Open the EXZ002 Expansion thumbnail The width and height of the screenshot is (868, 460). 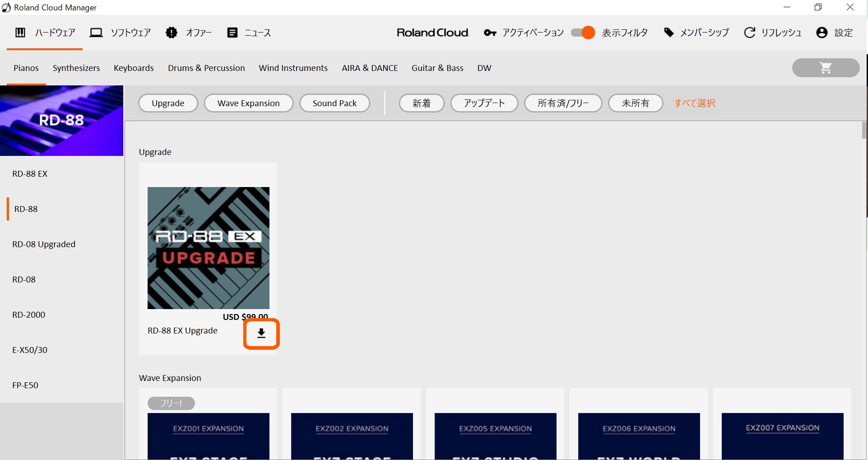point(352,437)
